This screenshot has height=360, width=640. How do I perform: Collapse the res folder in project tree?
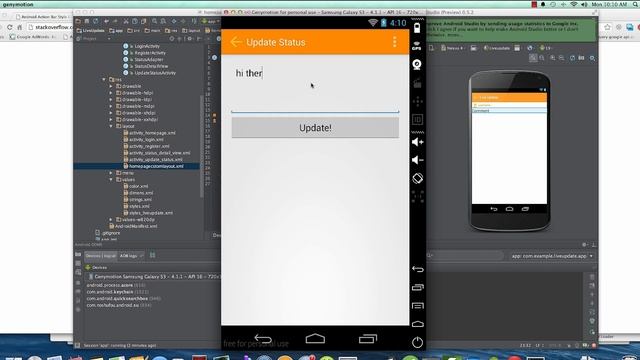click(104, 80)
